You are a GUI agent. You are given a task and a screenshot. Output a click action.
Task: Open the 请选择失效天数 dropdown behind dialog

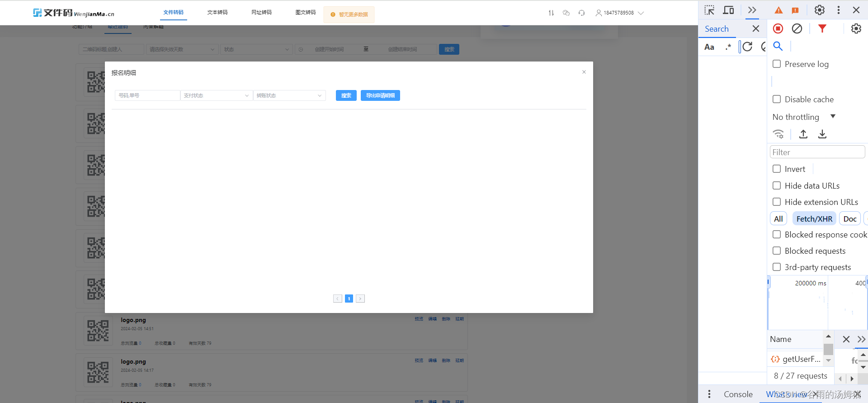click(182, 49)
